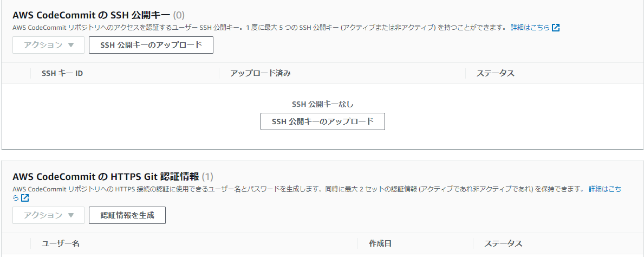644x257 pixels.
Task: Click divider between SSH キー ID and アップロード済み
Action: [x=219, y=73]
